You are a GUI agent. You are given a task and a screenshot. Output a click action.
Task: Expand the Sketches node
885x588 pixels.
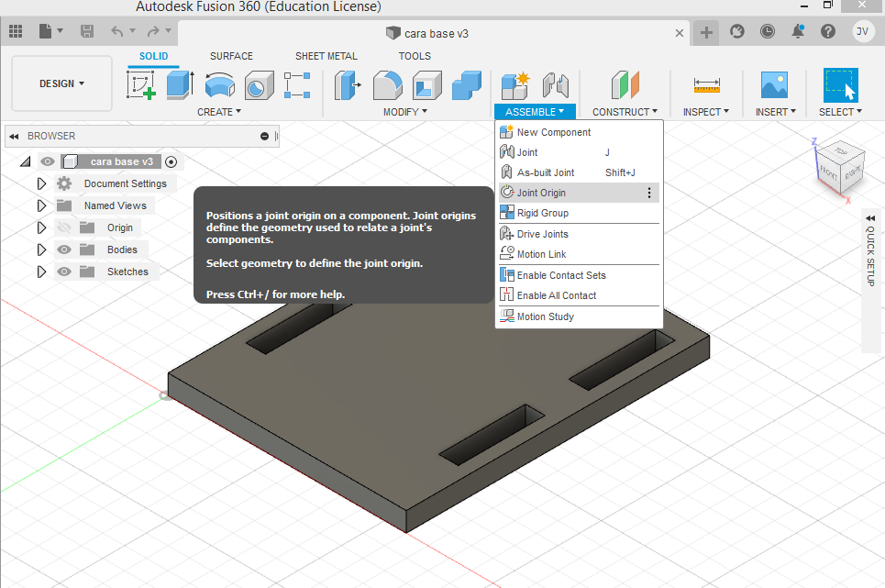(x=41, y=272)
